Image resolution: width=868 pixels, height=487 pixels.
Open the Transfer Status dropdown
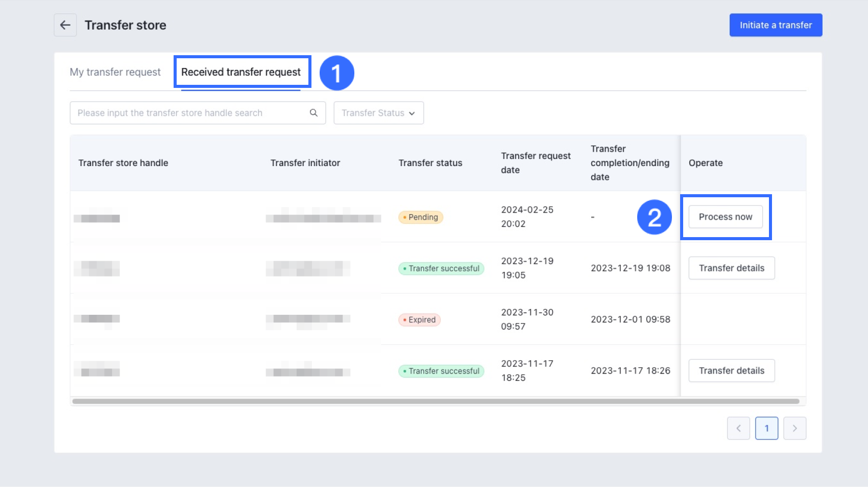[x=378, y=113]
